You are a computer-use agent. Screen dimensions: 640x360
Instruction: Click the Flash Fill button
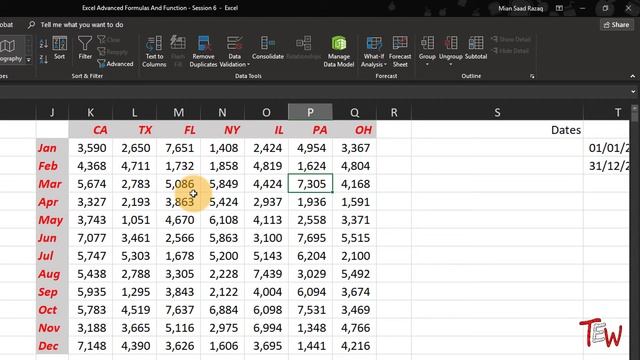[178, 51]
